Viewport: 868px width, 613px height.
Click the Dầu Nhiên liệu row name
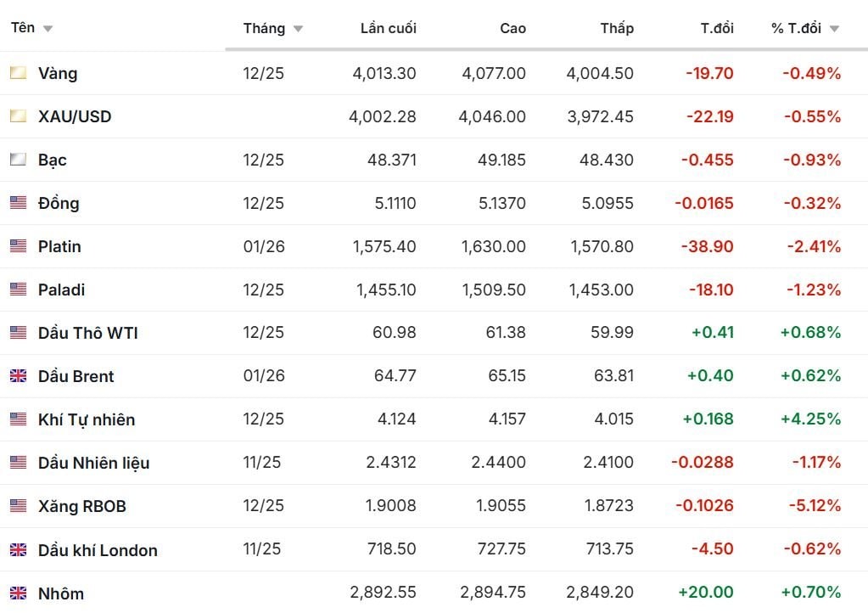pos(93,463)
